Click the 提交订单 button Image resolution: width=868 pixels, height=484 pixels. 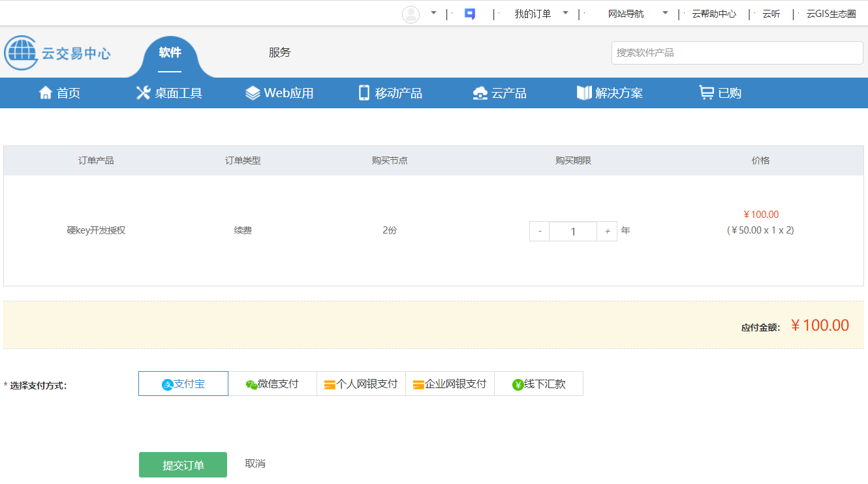coord(183,464)
